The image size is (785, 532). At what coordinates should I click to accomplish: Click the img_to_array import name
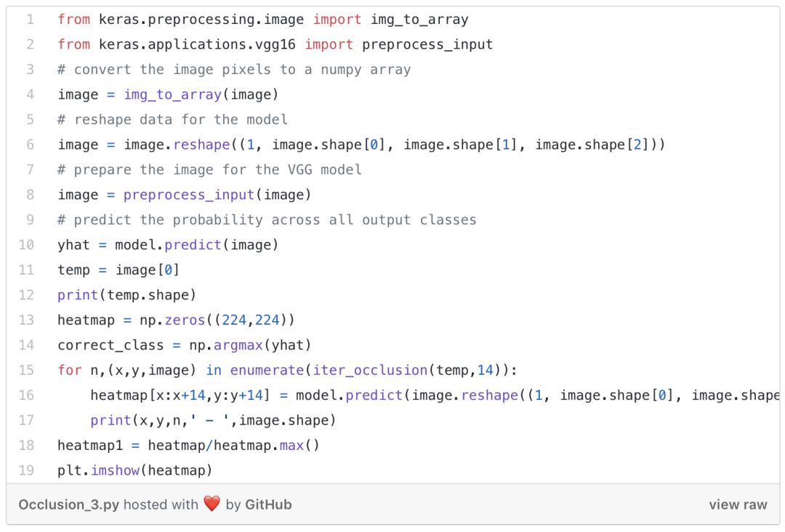(x=419, y=20)
